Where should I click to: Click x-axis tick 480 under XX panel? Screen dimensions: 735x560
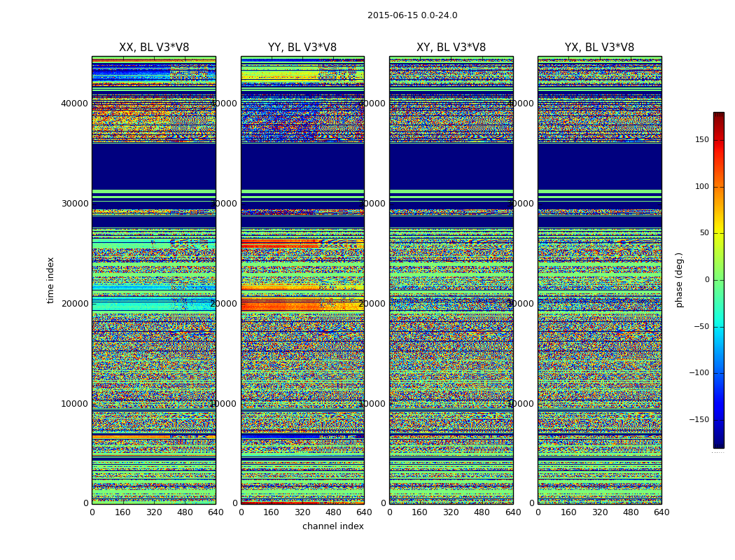[185, 512]
